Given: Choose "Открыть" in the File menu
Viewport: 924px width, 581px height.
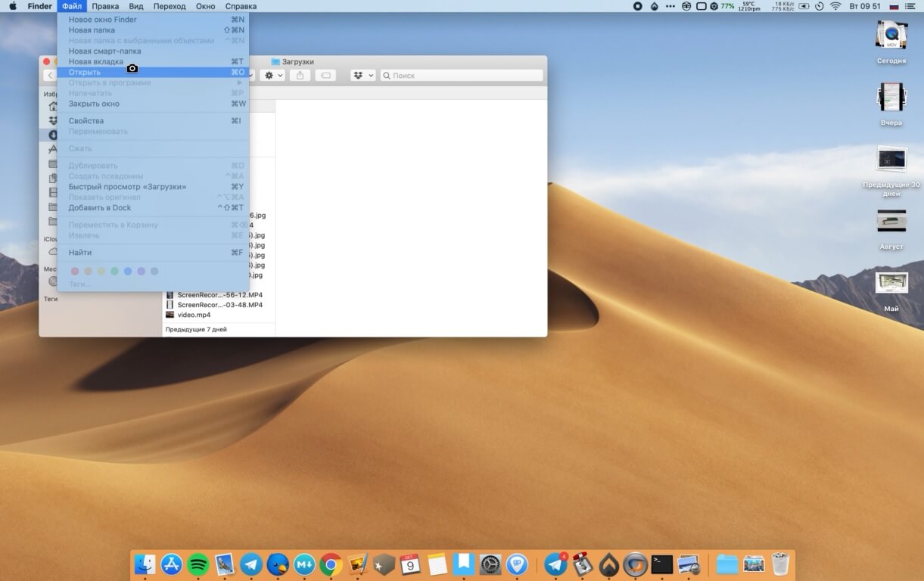Looking at the screenshot, I should [x=85, y=73].
